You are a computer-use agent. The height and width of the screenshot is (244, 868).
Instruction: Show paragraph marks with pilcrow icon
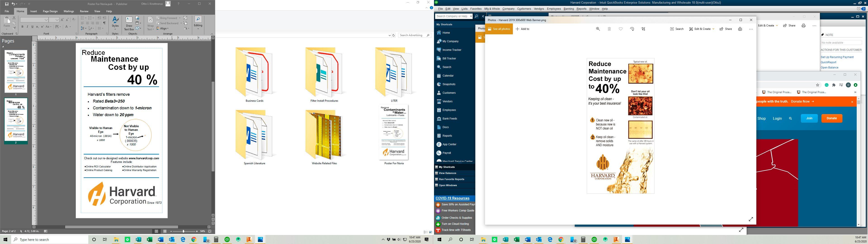pyautogui.click(x=104, y=23)
